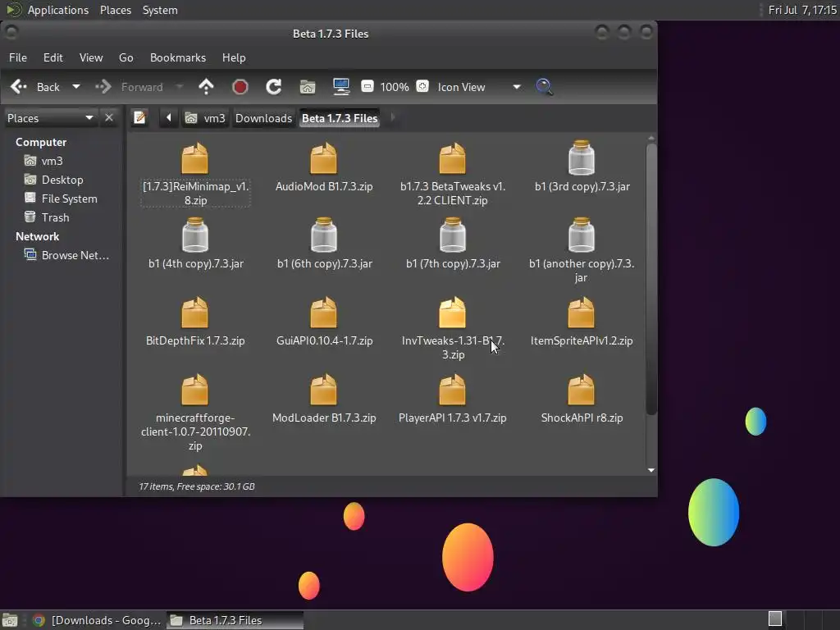Open the System menu in top panel
The image size is (840, 630).
[160, 10]
